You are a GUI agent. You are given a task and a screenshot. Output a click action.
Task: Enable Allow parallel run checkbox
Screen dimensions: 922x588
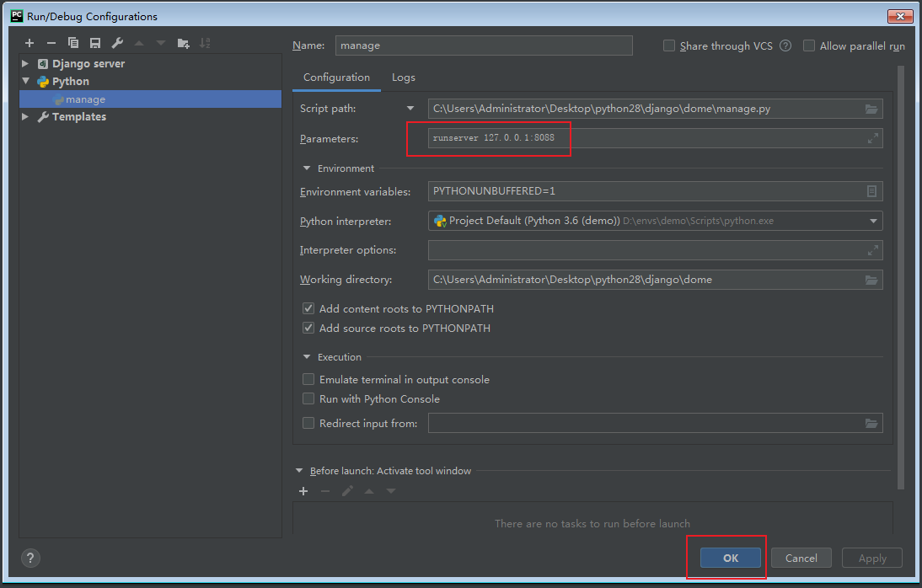[x=809, y=45]
